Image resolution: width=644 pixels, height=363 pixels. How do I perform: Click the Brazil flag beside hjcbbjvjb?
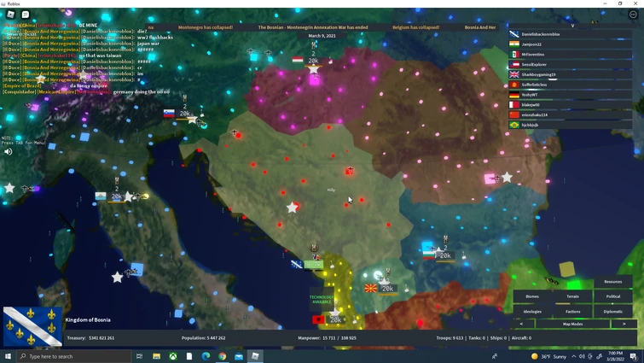514,125
